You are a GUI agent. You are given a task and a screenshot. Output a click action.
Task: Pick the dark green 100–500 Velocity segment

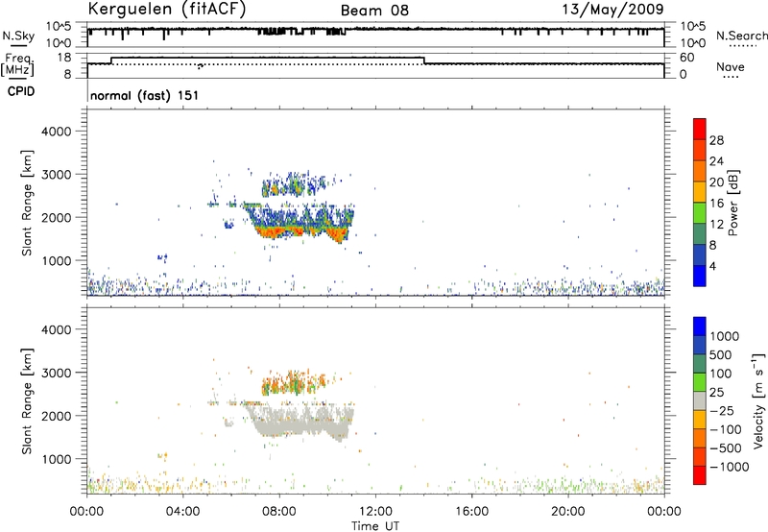click(700, 364)
